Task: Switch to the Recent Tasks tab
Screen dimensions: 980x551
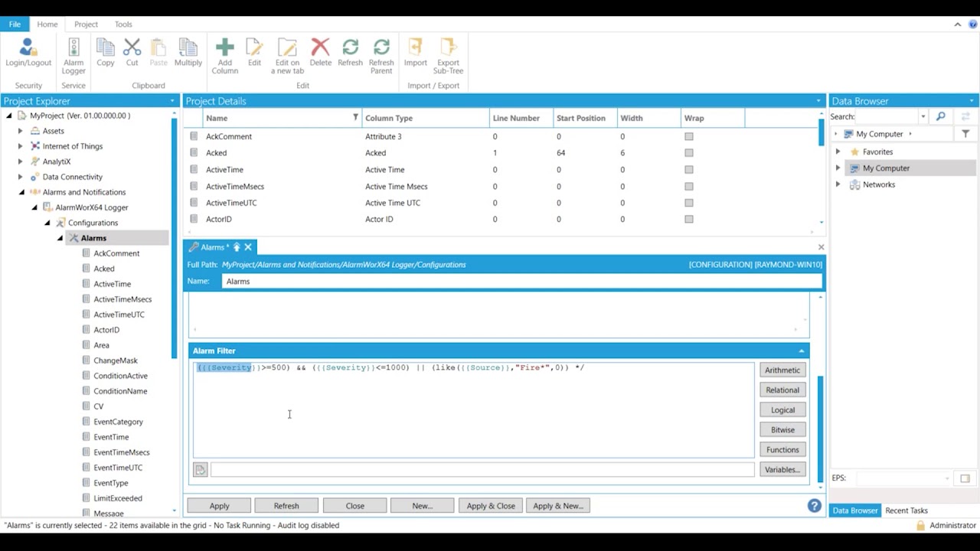Action: click(906, 510)
